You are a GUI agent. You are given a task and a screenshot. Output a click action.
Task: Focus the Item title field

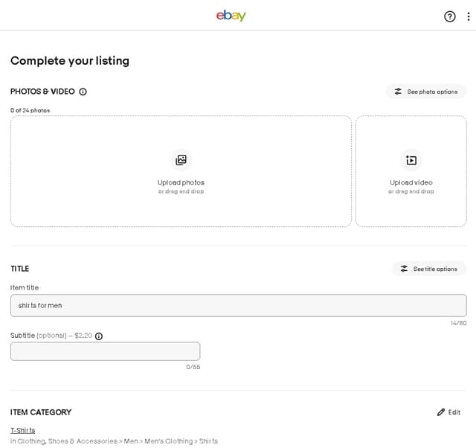pyautogui.click(x=238, y=305)
